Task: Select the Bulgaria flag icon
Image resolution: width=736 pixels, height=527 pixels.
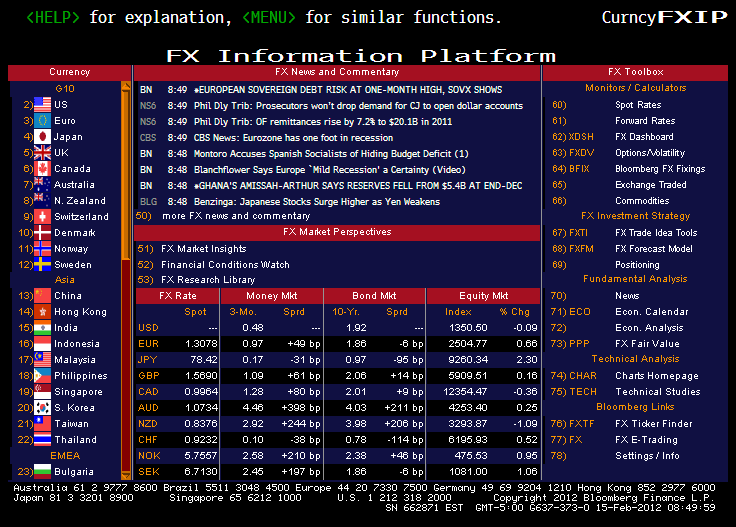Action: point(42,472)
